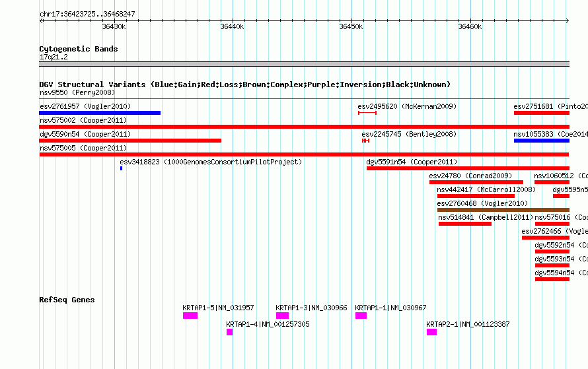Open the dgv5593n54 variant label
The image size is (588, 369).
[x=561, y=259]
